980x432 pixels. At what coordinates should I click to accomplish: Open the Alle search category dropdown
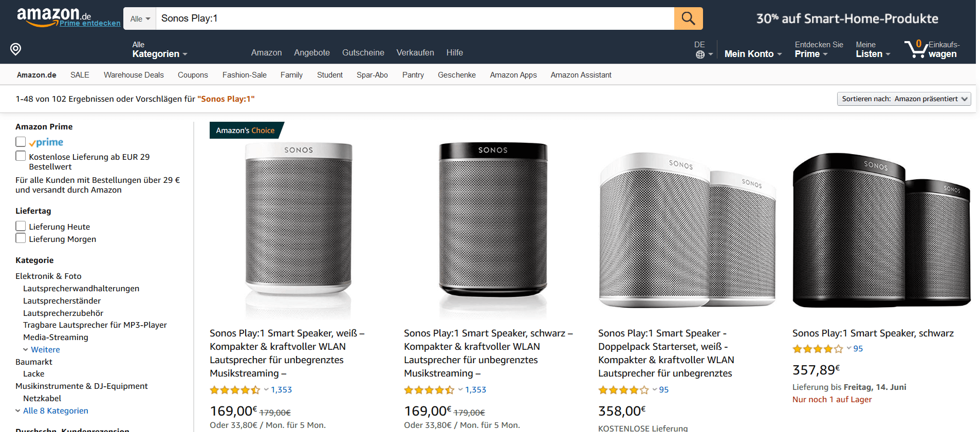pyautogui.click(x=140, y=18)
